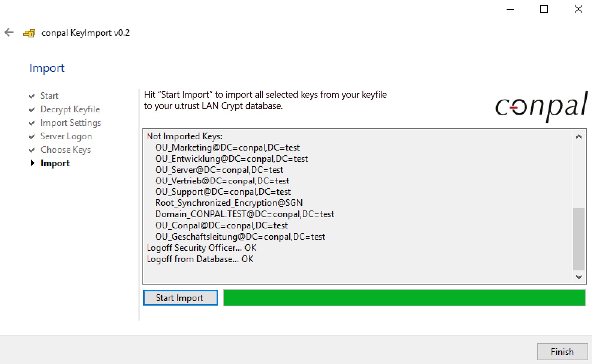Select the current Import wizard step
The height and width of the screenshot is (364, 592).
55,163
